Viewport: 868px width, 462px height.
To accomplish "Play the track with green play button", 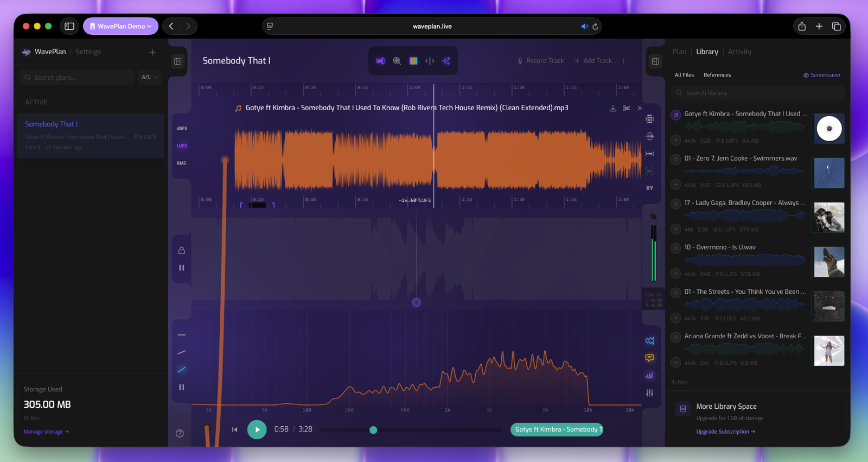I will click(x=257, y=429).
